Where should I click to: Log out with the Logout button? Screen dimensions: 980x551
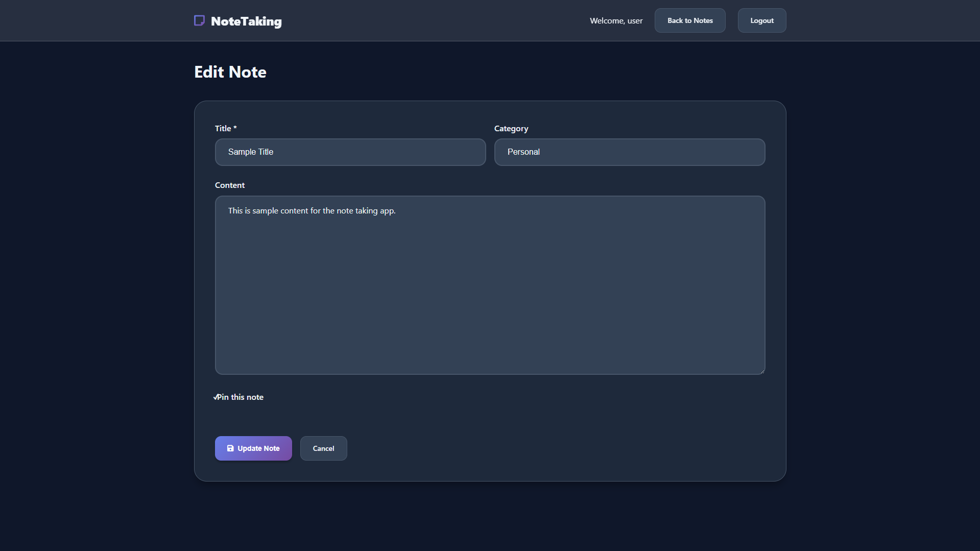click(x=761, y=20)
